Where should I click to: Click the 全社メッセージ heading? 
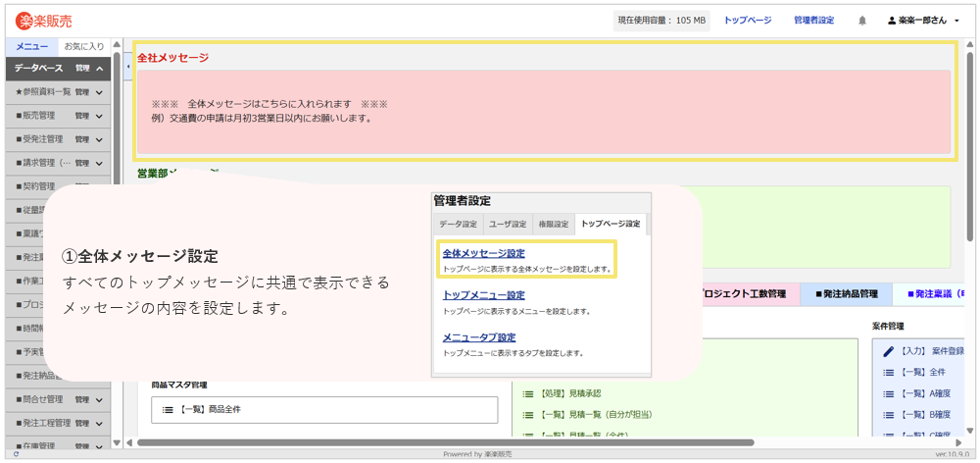[x=173, y=58]
